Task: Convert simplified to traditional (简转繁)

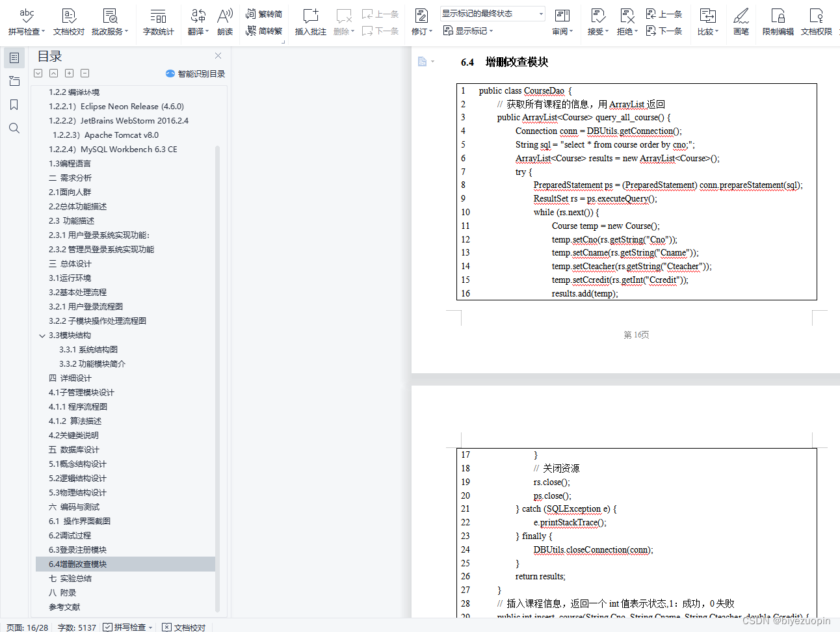Action: click(264, 31)
